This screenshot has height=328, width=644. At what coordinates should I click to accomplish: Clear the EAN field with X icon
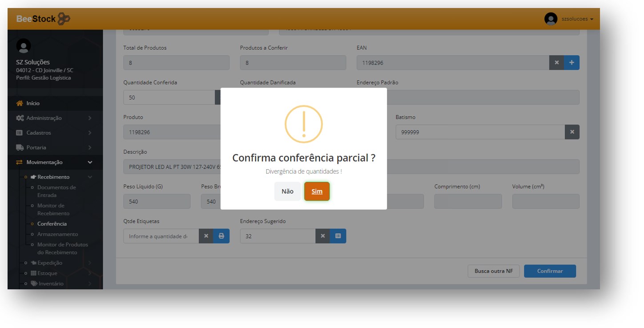coord(556,63)
